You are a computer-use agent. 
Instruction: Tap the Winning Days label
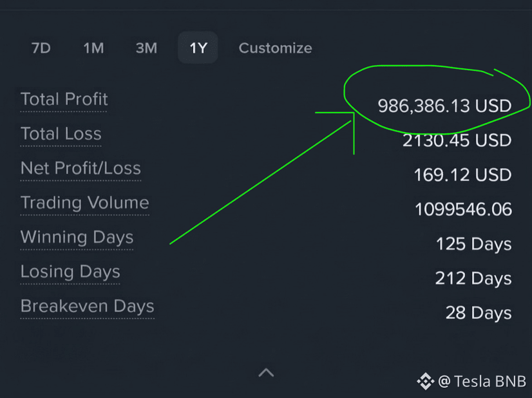(x=77, y=237)
